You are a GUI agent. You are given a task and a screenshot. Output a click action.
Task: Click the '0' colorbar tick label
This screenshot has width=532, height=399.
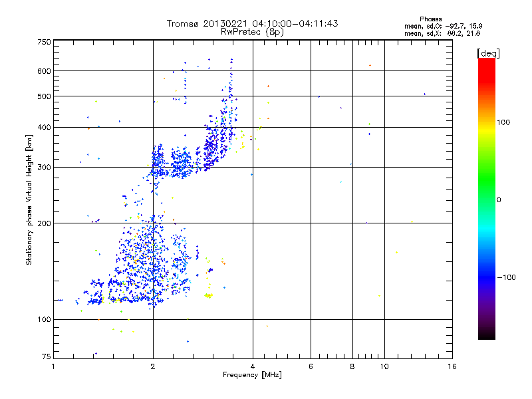499,200
